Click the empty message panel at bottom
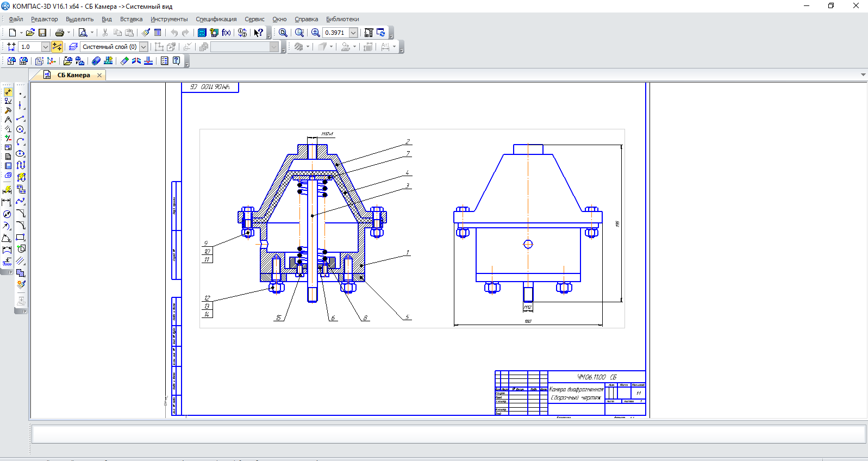The image size is (868, 461). click(x=448, y=434)
